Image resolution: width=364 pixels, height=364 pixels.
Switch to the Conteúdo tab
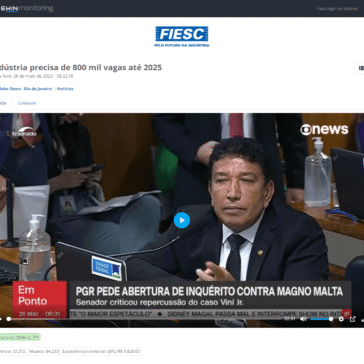pyautogui.click(x=27, y=103)
